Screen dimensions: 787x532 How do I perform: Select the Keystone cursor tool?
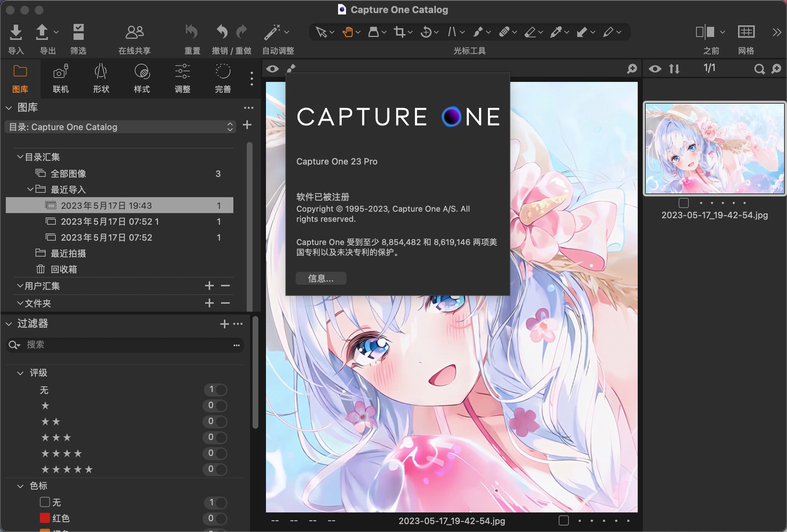coord(452,32)
